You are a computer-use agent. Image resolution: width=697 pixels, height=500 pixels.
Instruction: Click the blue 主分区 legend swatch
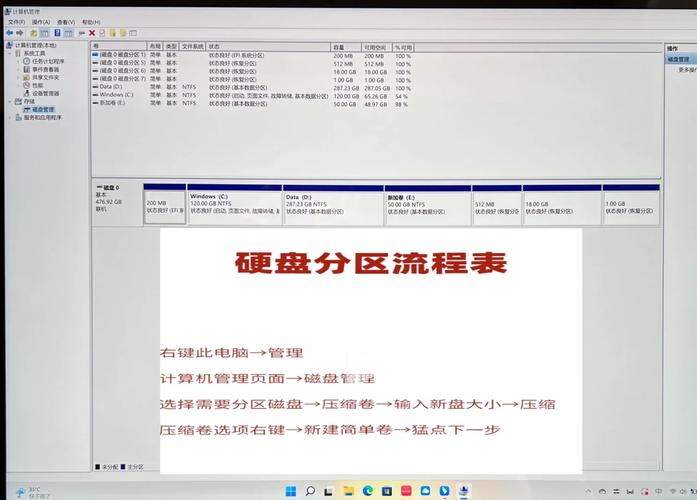pos(123,467)
